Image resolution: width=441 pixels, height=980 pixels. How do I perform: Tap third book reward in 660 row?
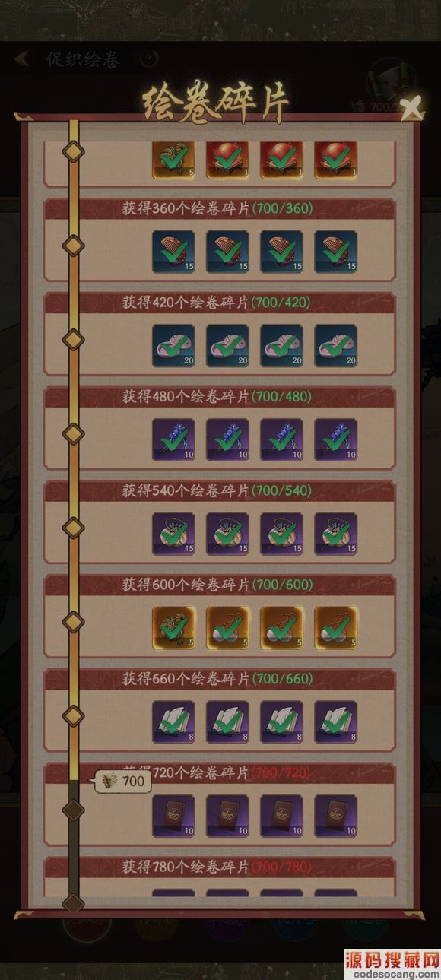282,722
